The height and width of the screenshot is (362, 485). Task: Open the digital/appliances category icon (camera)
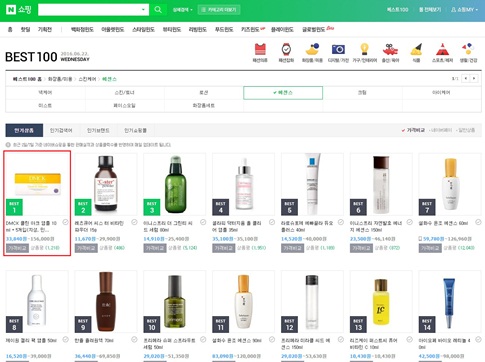click(x=338, y=49)
